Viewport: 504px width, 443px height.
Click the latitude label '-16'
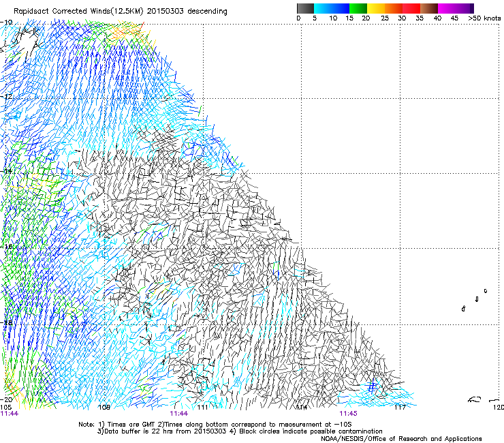(6, 247)
